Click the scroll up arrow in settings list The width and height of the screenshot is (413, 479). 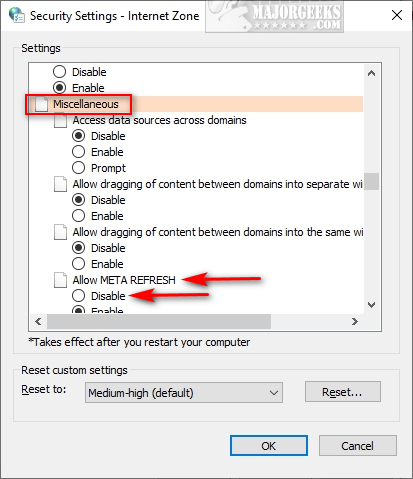[371, 73]
